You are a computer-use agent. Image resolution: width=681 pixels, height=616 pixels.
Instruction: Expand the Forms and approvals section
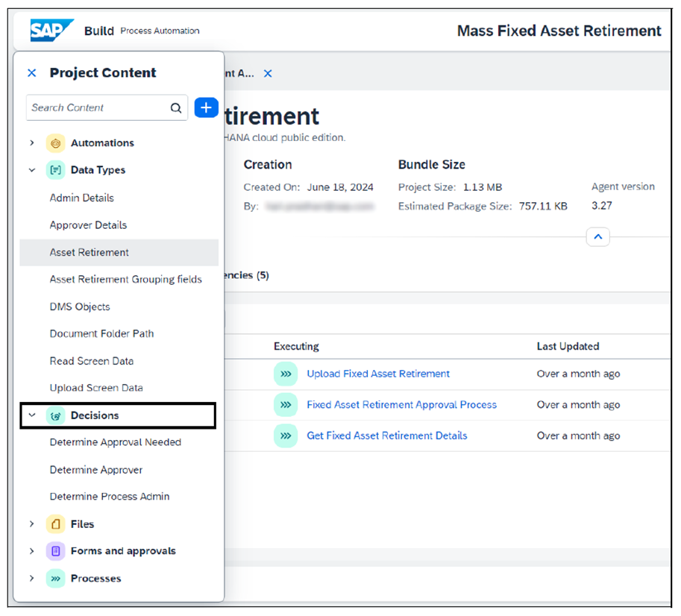[x=32, y=551]
